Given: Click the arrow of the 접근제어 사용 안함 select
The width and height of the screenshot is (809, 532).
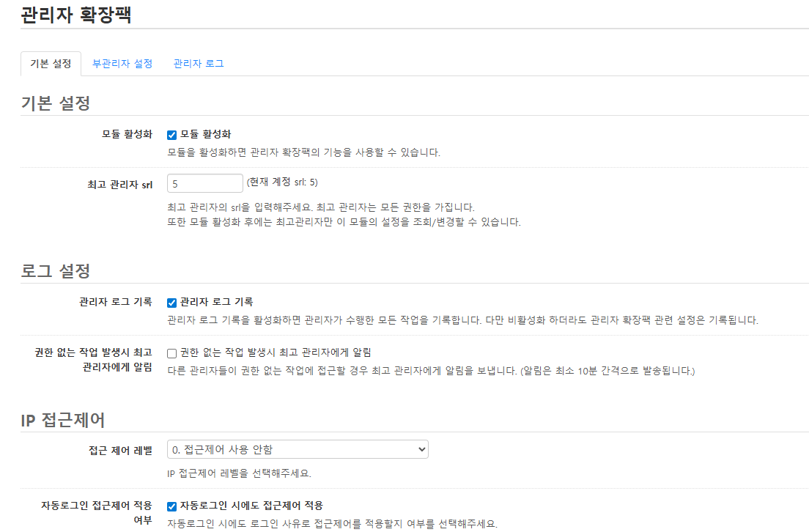Looking at the screenshot, I should point(421,449).
